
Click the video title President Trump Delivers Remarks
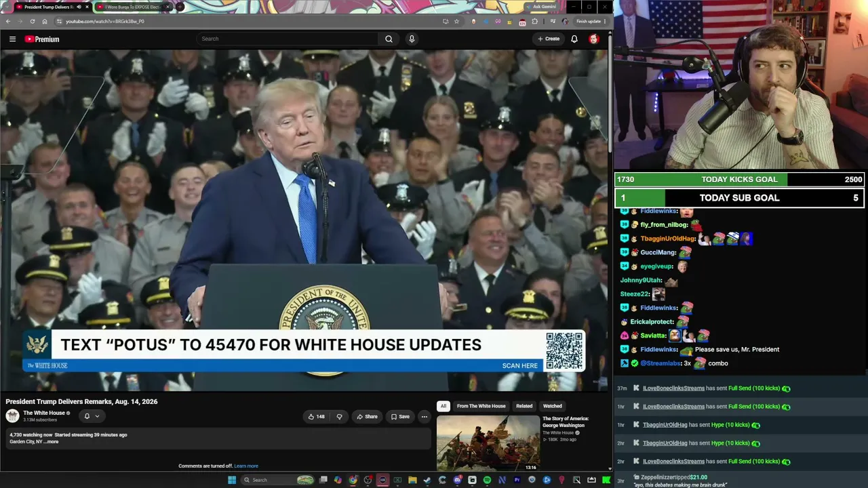81,402
